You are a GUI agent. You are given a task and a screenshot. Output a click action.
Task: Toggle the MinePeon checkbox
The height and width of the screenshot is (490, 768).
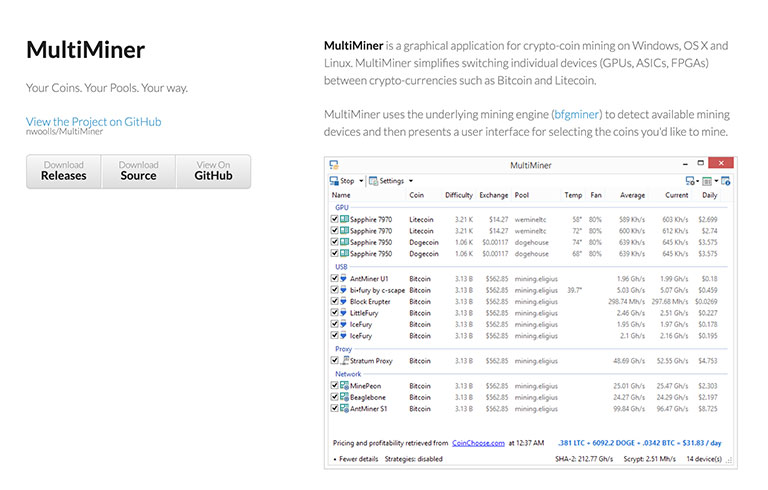point(335,385)
